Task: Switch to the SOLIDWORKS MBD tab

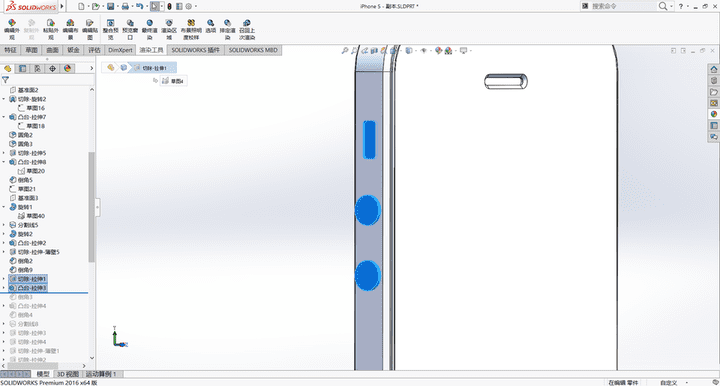Action: pos(253,50)
